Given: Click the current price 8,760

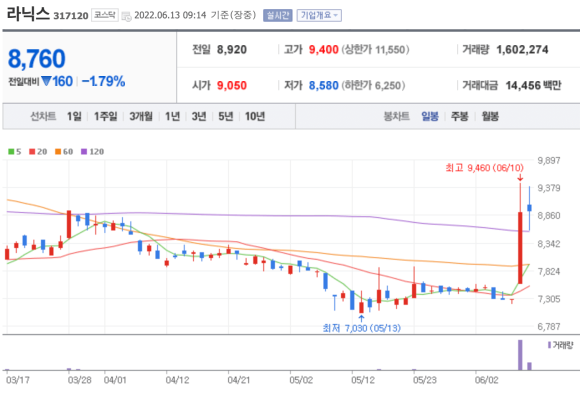Looking at the screenshot, I should coord(37,59).
